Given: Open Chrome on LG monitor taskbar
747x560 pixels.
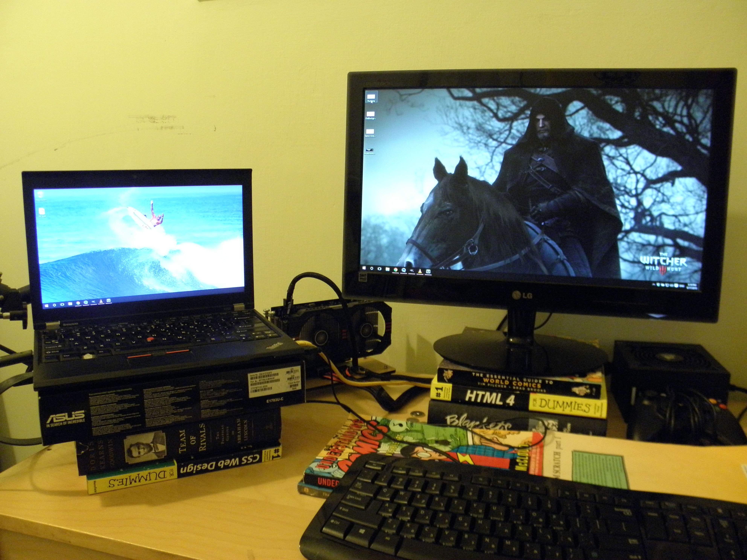Looking at the screenshot, I should [x=396, y=270].
